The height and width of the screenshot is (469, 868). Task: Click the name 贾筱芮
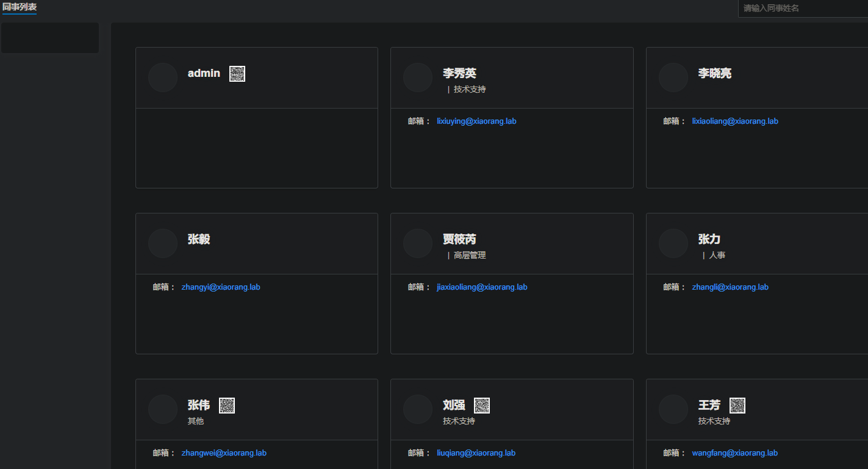click(x=459, y=239)
